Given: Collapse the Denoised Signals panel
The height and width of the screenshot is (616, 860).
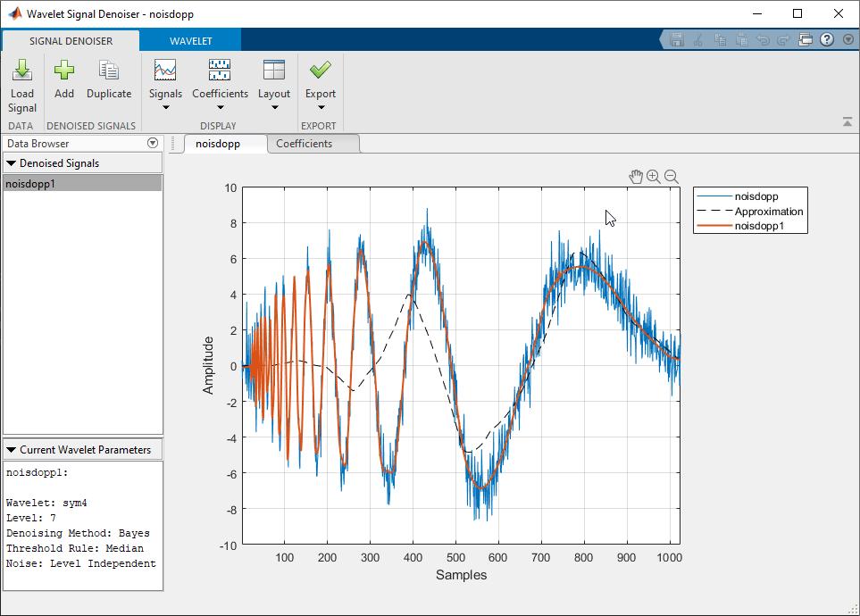Looking at the screenshot, I should coord(12,163).
